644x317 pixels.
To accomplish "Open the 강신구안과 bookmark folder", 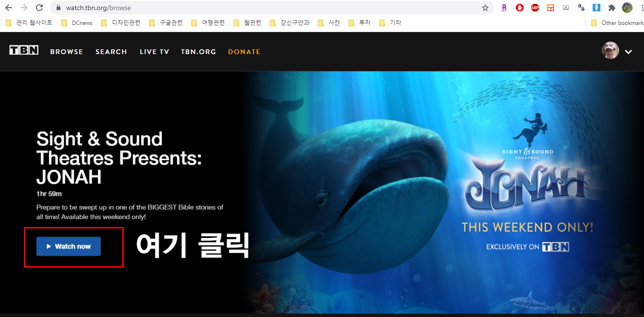I will click(x=290, y=23).
